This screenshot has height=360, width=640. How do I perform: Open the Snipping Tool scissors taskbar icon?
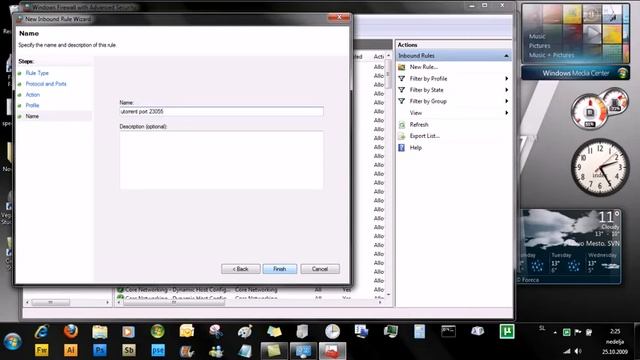click(x=216, y=331)
